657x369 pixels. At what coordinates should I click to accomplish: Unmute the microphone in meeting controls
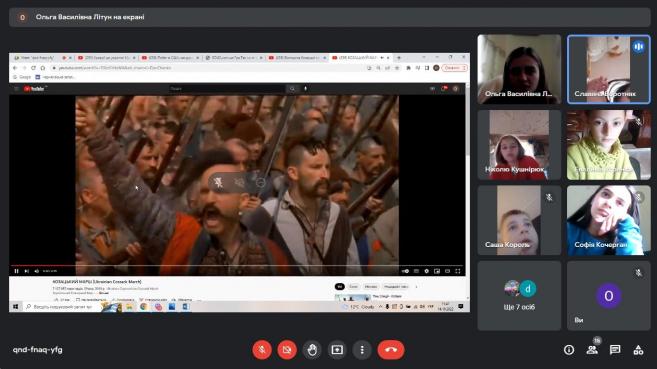pyautogui.click(x=262, y=350)
